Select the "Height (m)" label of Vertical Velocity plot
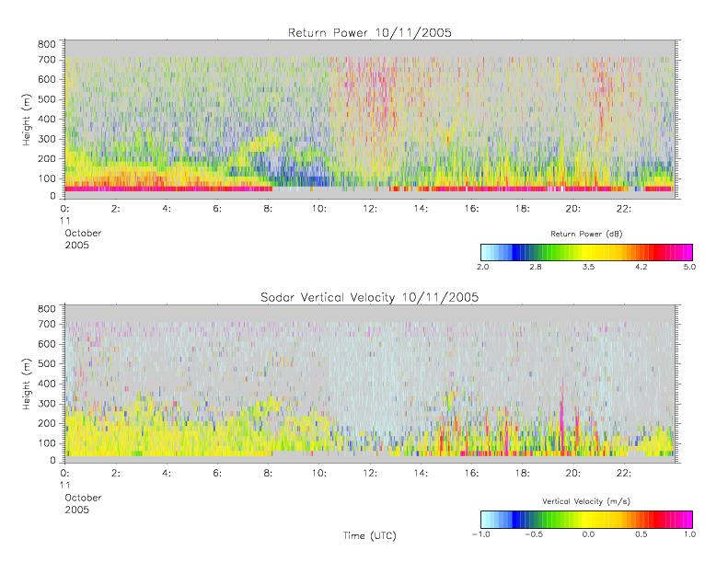The height and width of the screenshot is (562, 728). click(26, 384)
